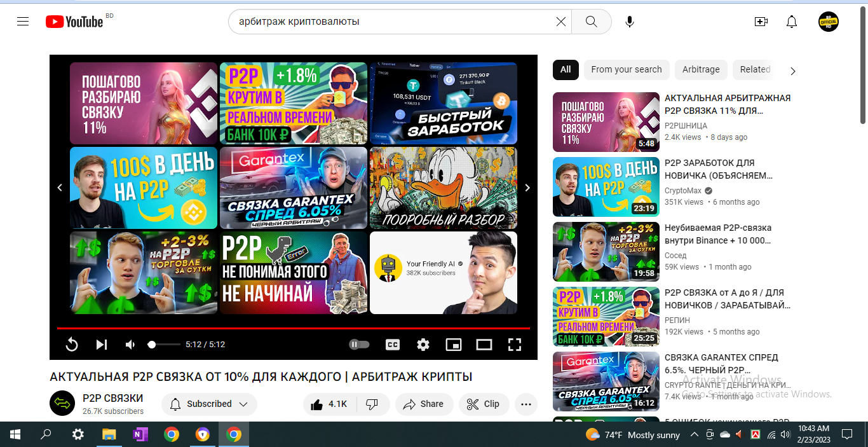Select the From your search chip

pyautogui.click(x=627, y=69)
